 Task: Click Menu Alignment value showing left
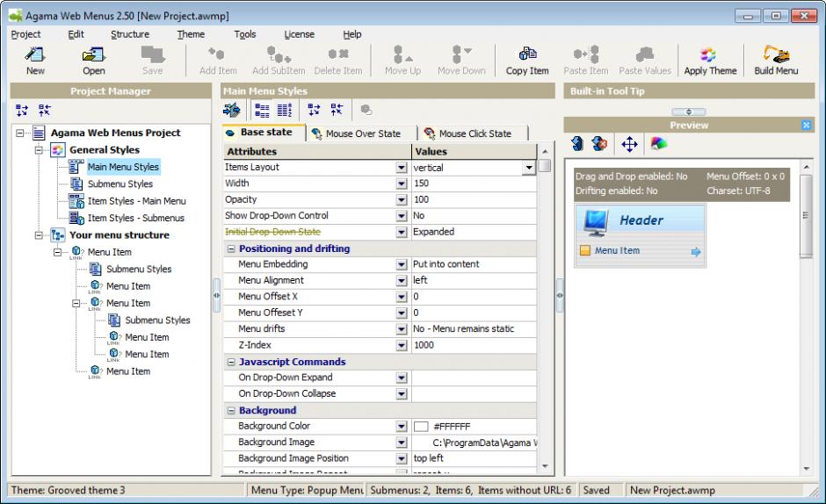tap(473, 280)
